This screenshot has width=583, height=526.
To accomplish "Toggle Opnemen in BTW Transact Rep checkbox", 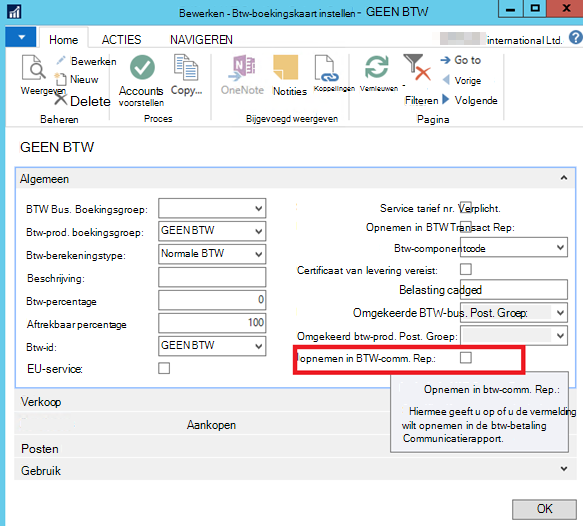I will click(466, 226).
